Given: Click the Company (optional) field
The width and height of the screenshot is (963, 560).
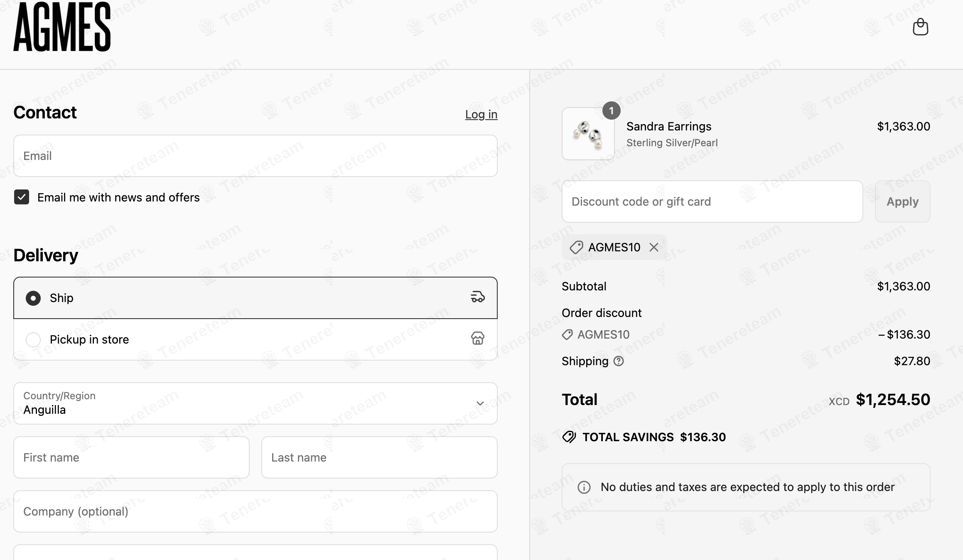Looking at the screenshot, I should pyautogui.click(x=255, y=511).
